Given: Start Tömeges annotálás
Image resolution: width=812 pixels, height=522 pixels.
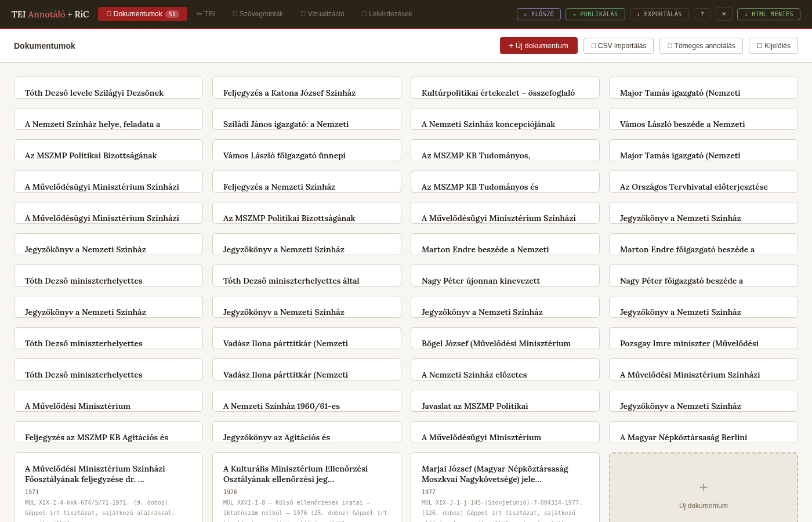Looking at the screenshot, I should [701, 46].
